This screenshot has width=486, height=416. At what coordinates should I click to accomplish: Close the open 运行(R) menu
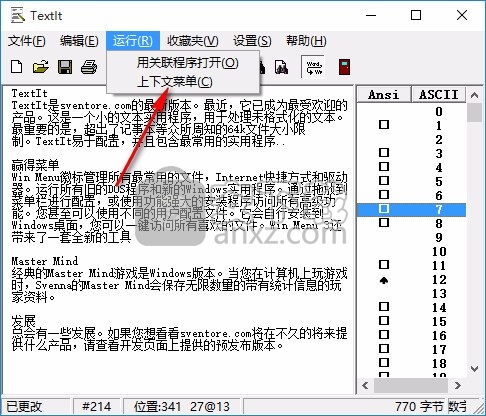coord(133,41)
